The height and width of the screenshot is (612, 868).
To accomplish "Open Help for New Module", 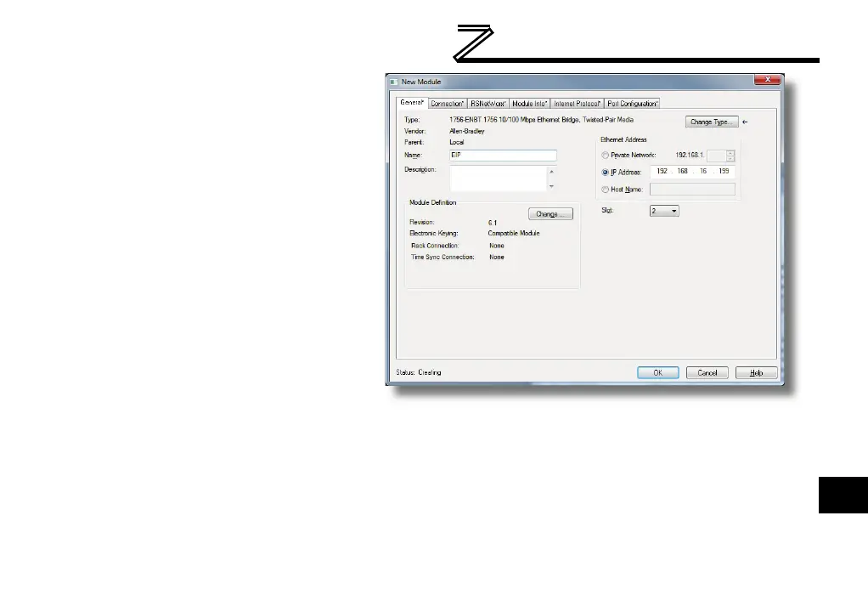I will point(756,373).
